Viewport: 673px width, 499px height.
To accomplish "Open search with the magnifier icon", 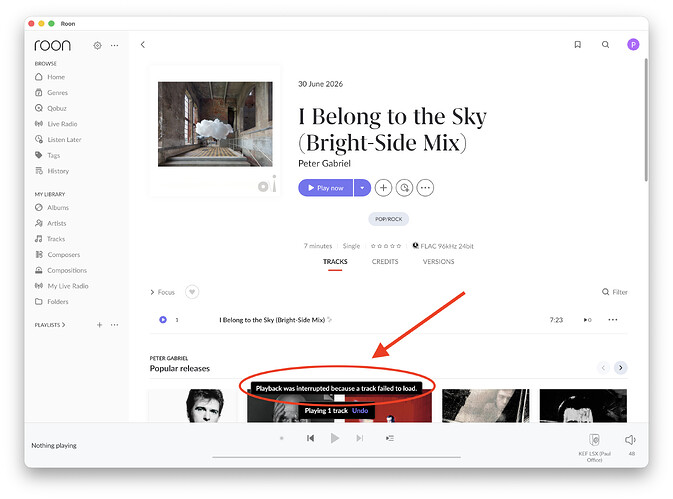I will pos(605,45).
